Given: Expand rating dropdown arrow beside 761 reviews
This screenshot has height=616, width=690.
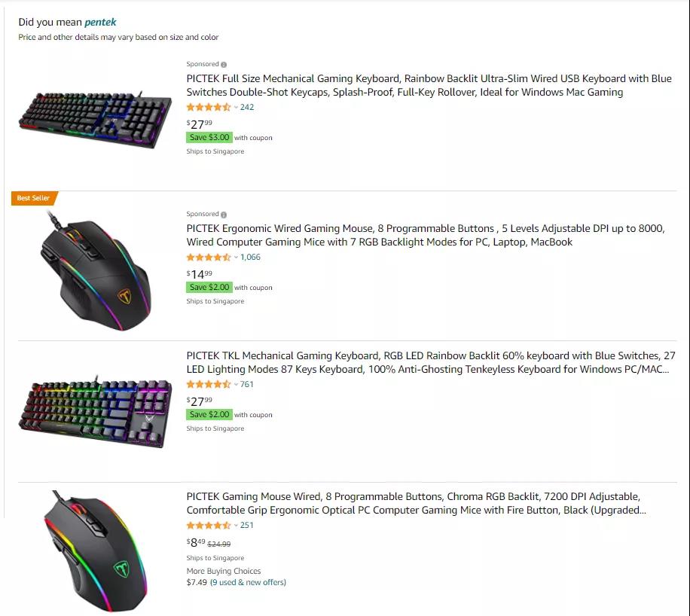Looking at the screenshot, I should coord(236,385).
